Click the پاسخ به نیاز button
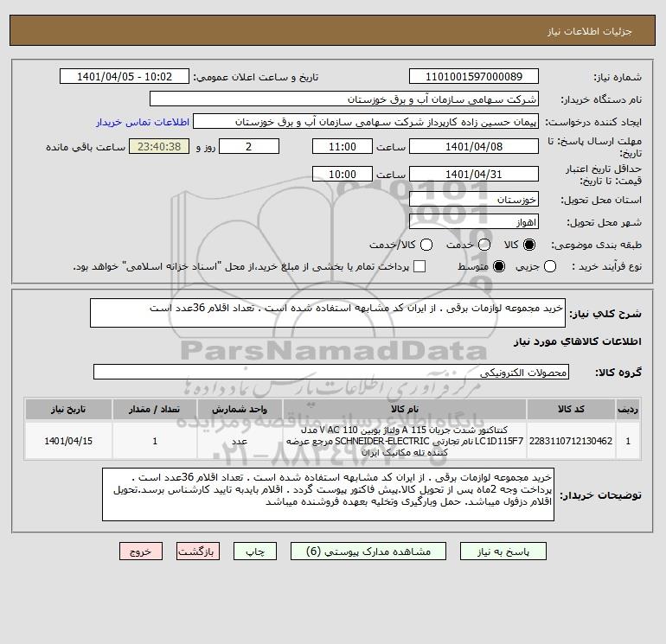The width and height of the screenshot is (666, 644). (503, 551)
